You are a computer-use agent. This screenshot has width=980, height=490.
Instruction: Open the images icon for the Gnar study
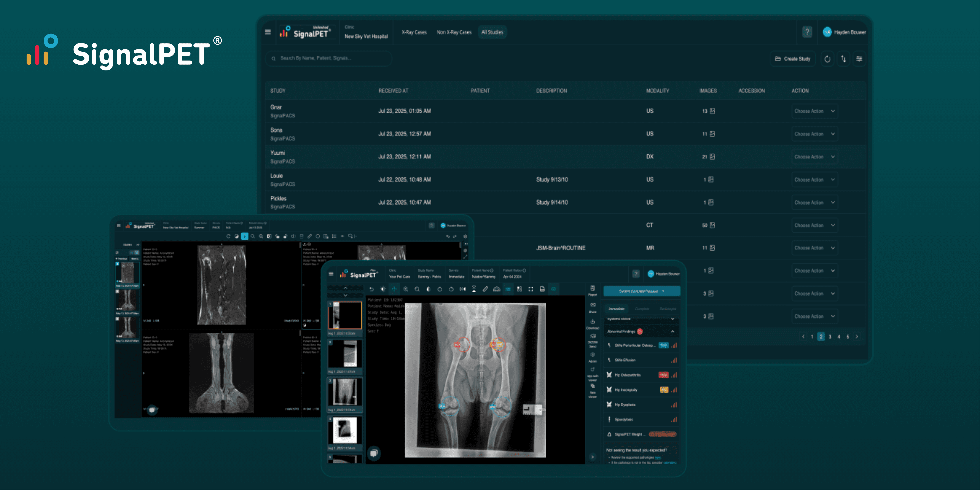[x=712, y=111]
